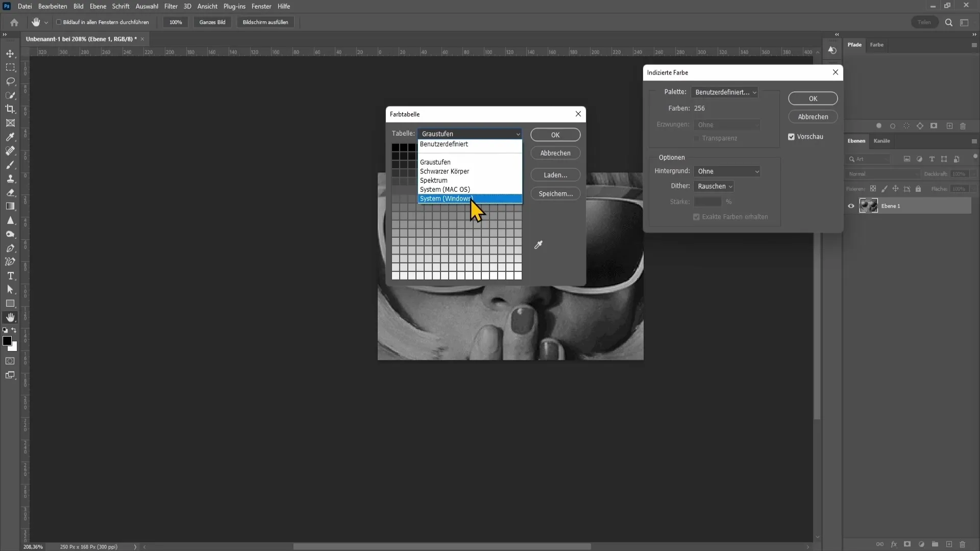Toggle Bildlauf in allen Fenstern checkbox
Image resolution: width=980 pixels, height=551 pixels.
pyautogui.click(x=59, y=22)
